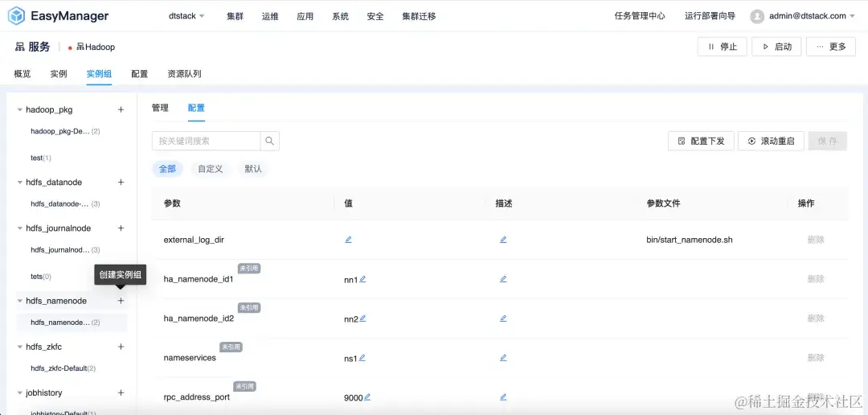Open the 集群 menu
Viewport: 868px width, 415px height.
coord(235,16)
